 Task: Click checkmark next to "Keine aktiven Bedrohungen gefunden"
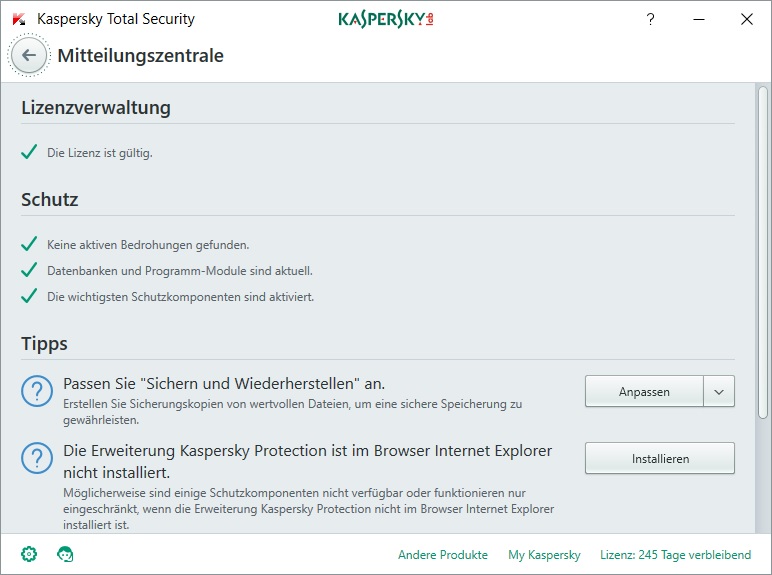pyautogui.click(x=29, y=244)
